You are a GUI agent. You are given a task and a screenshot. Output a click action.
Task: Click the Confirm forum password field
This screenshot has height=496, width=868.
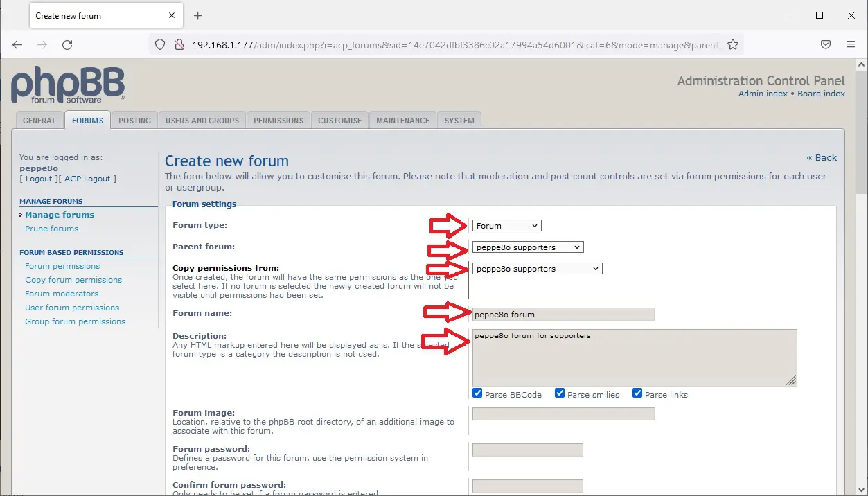coord(528,486)
